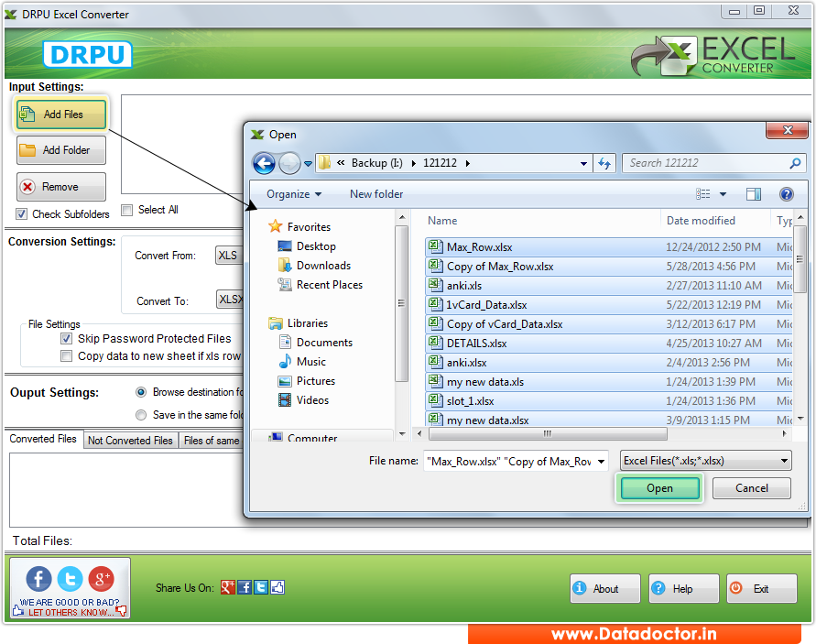Click Backup (I:) in address path
Image resolution: width=816 pixels, height=644 pixels.
[376, 163]
